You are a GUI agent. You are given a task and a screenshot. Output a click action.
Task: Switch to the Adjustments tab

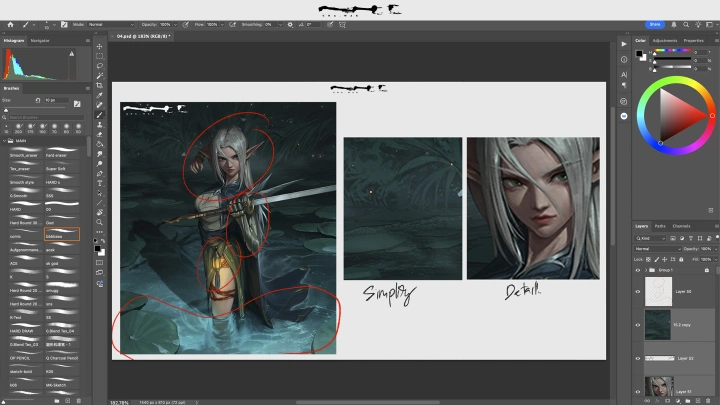pyautogui.click(x=664, y=41)
